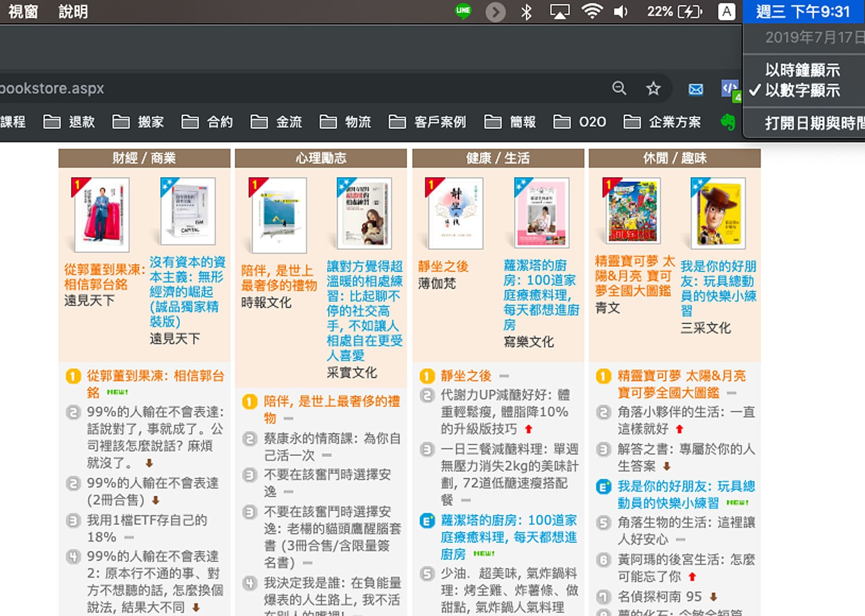Open ranked item 少油. 超美味, 氣炸鍋料理
Screen dimensions: 865x616
coord(510,590)
